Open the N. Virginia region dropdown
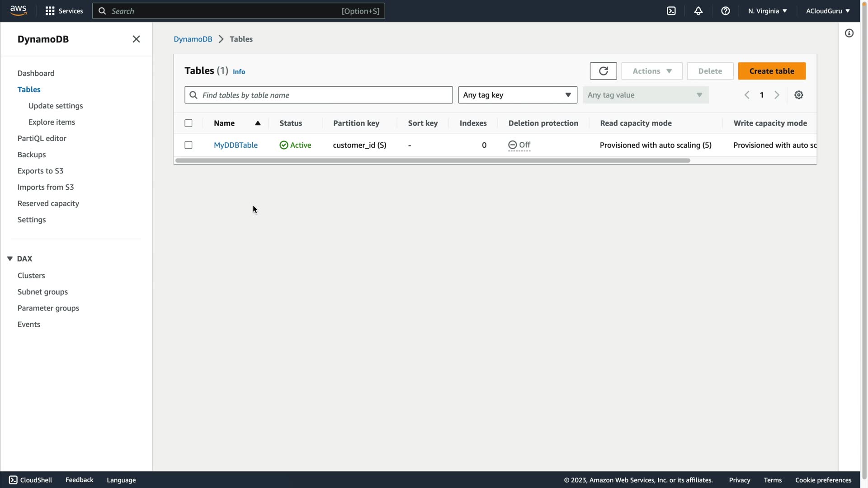The width and height of the screenshot is (868, 488). 767,11
